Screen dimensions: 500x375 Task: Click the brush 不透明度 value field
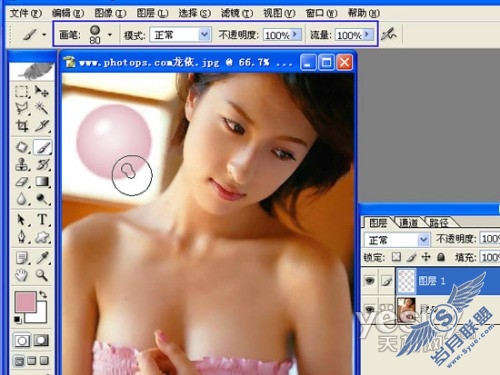277,35
